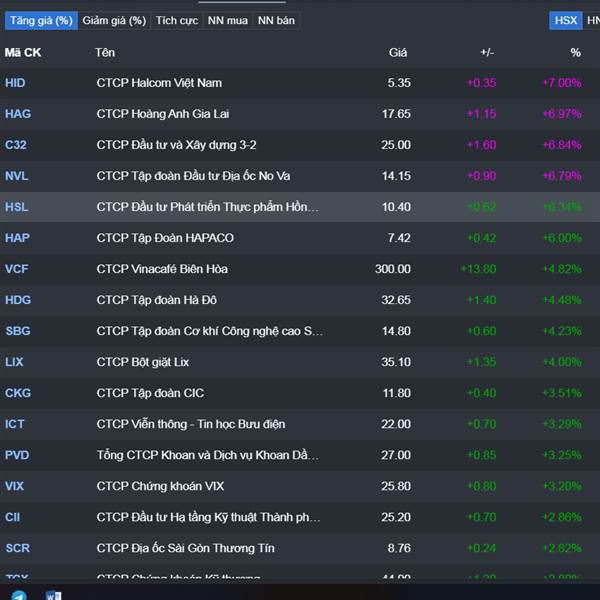Sort by the +/- column header
Screen dimensions: 600x600
click(487, 52)
